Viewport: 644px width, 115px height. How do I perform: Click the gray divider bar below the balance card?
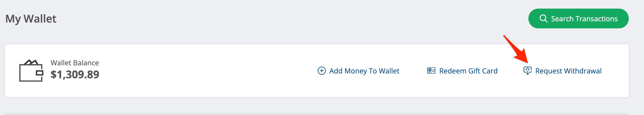point(317,114)
